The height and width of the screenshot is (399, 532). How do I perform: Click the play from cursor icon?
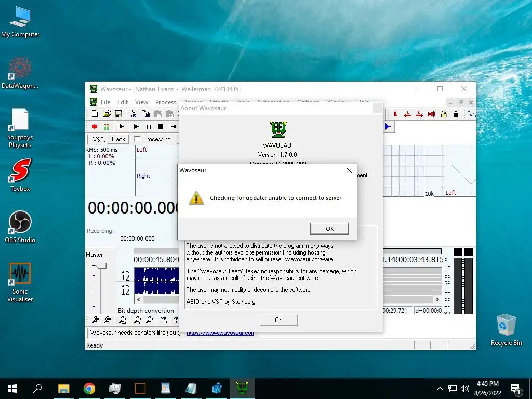click(x=121, y=127)
